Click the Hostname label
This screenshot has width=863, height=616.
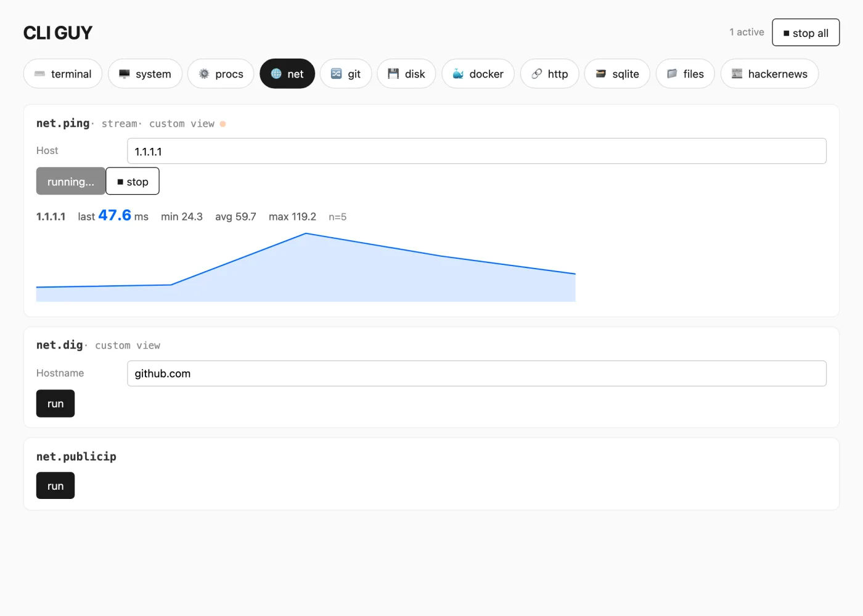point(60,373)
